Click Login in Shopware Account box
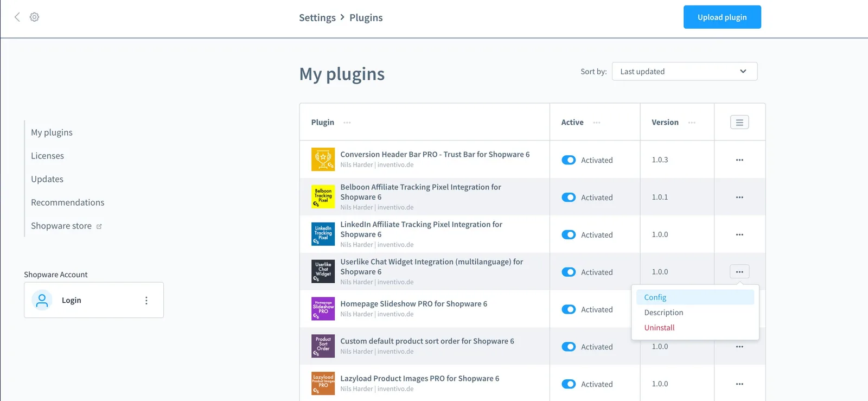This screenshot has width=868, height=401. tap(72, 300)
